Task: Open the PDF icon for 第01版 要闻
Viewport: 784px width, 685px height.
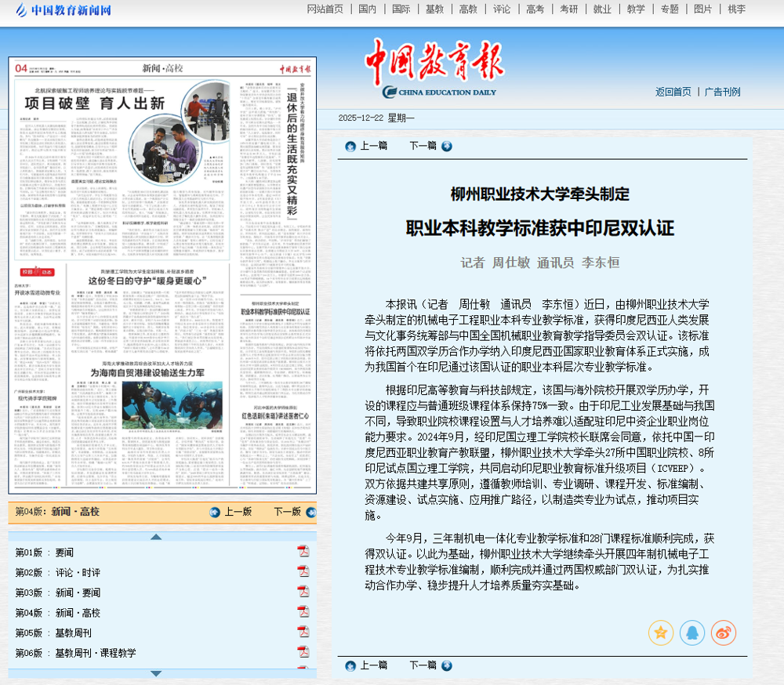Action: 303,552
